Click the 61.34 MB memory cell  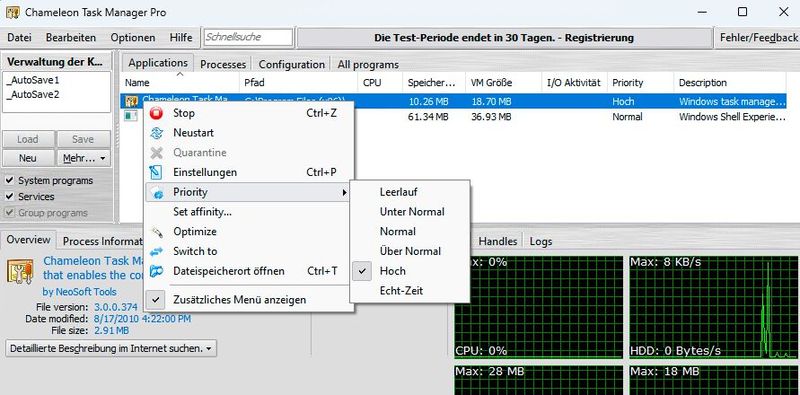click(429, 117)
